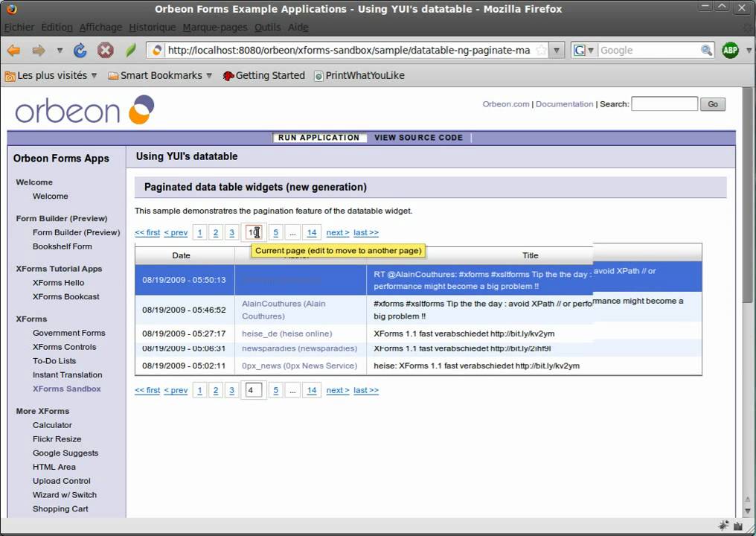756x536 pixels.
Task: Click the top paginator current page input
Action: click(x=254, y=232)
